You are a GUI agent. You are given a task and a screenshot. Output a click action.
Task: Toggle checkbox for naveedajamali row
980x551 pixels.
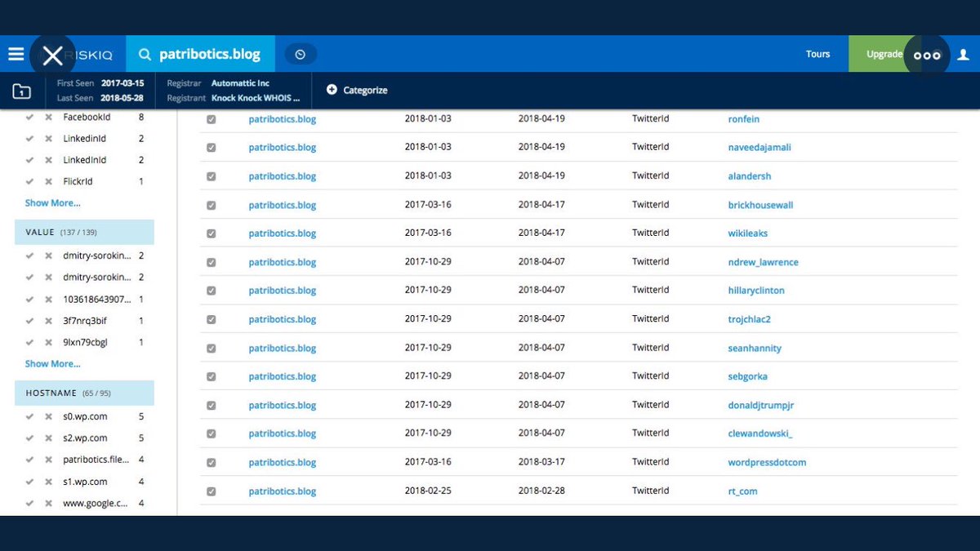(x=211, y=148)
